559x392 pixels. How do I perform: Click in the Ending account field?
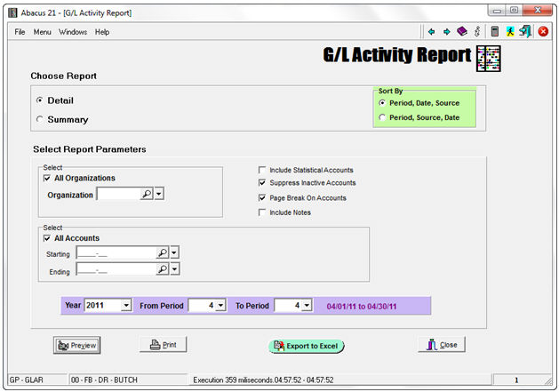(x=115, y=269)
